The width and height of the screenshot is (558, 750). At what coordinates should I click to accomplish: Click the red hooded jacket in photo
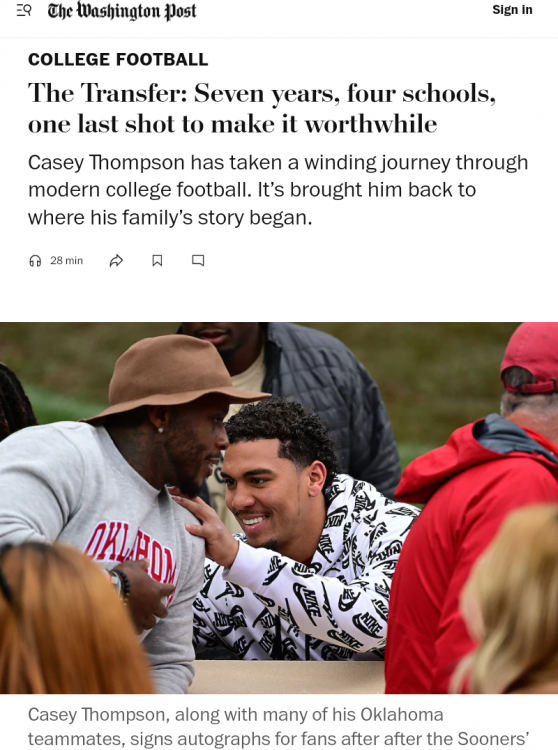[473, 550]
